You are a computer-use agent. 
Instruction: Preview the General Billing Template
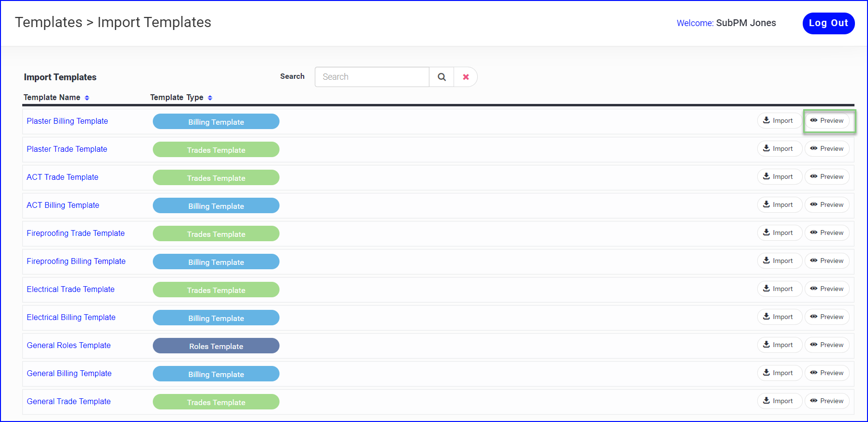pos(827,373)
